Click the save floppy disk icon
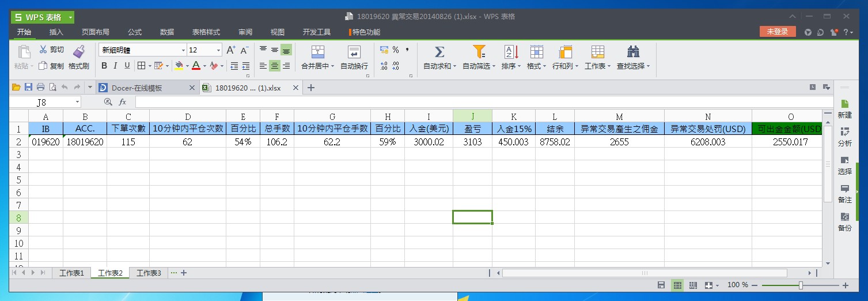The width and height of the screenshot is (868, 301). coord(28,87)
